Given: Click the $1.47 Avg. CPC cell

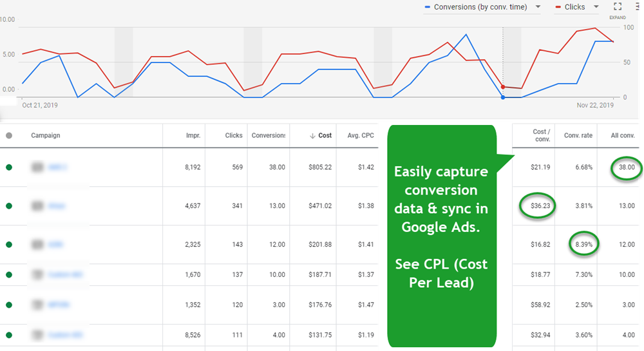Looking at the screenshot, I should (x=366, y=305).
